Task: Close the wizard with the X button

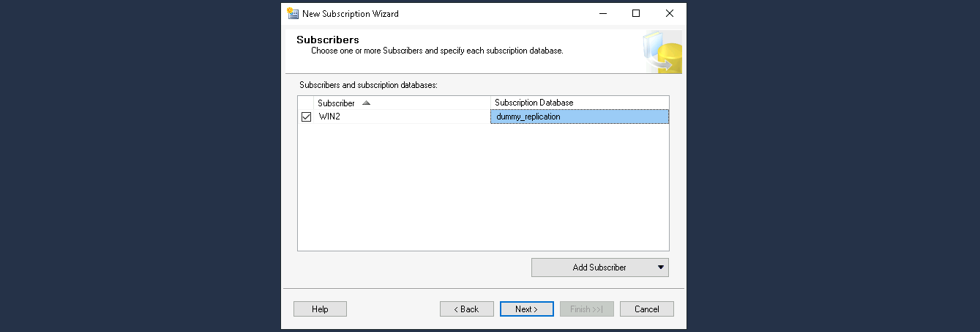Action: pos(669,13)
